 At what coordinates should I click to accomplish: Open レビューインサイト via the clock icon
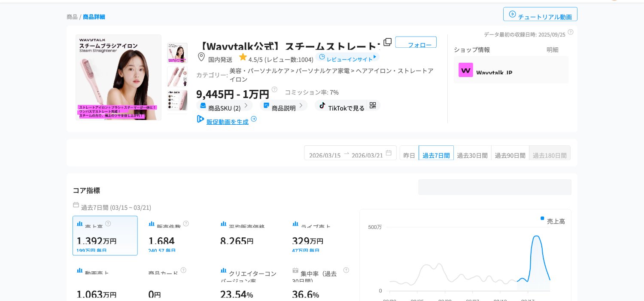point(322,56)
